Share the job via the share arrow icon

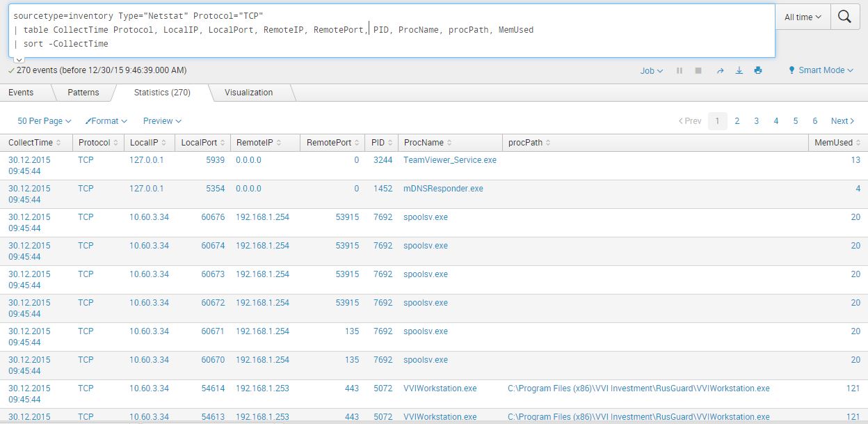point(720,70)
